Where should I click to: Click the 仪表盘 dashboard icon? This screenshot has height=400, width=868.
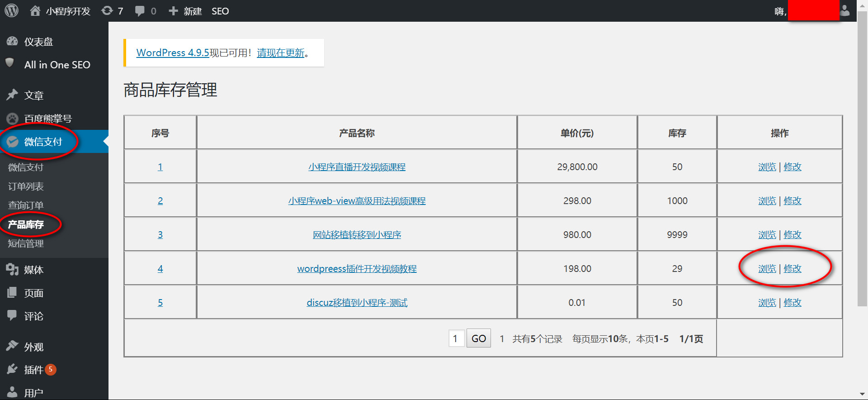pyautogui.click(x=12, y=42)
